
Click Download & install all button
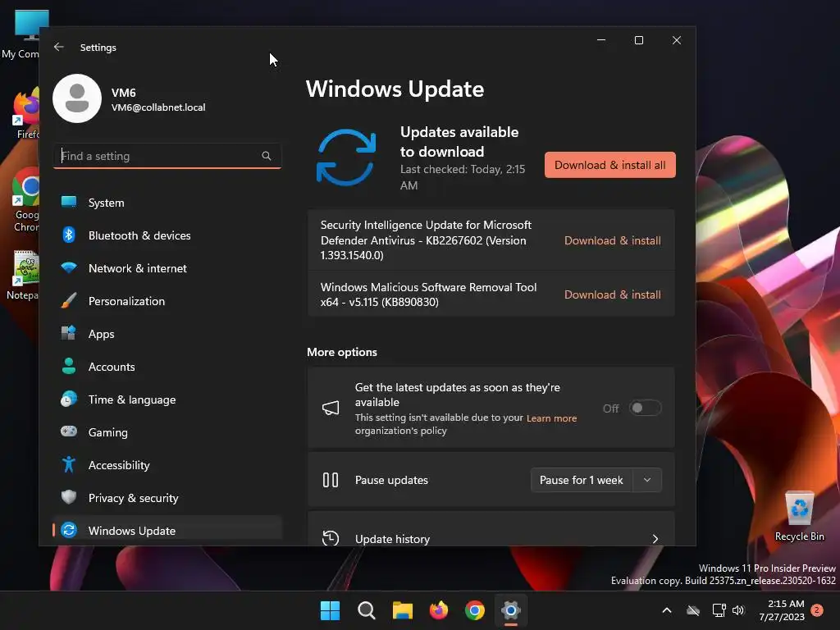coord(610,165)
